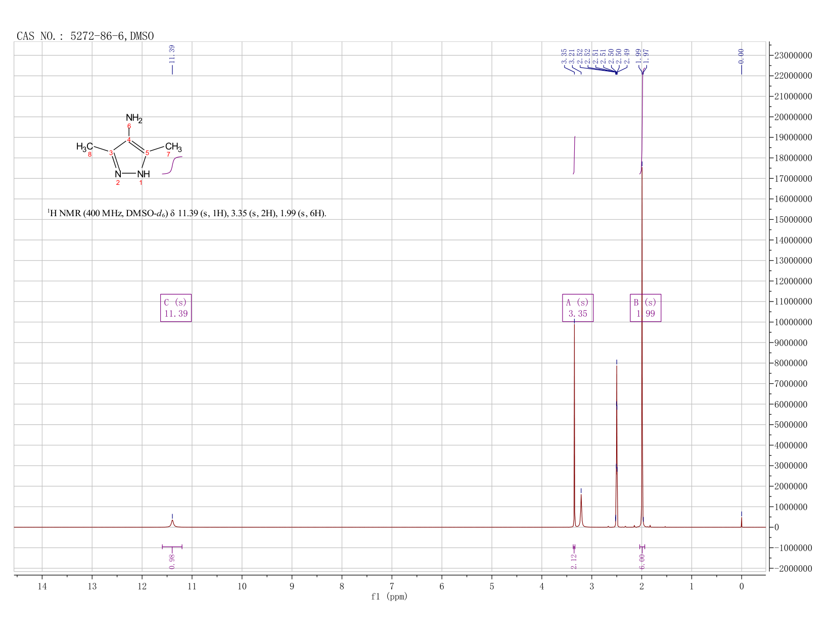Image resolution: width=834 pixels, height=644 pixels.
Task: Click the integral value 2.12
Action: click(x=574, y=561)
